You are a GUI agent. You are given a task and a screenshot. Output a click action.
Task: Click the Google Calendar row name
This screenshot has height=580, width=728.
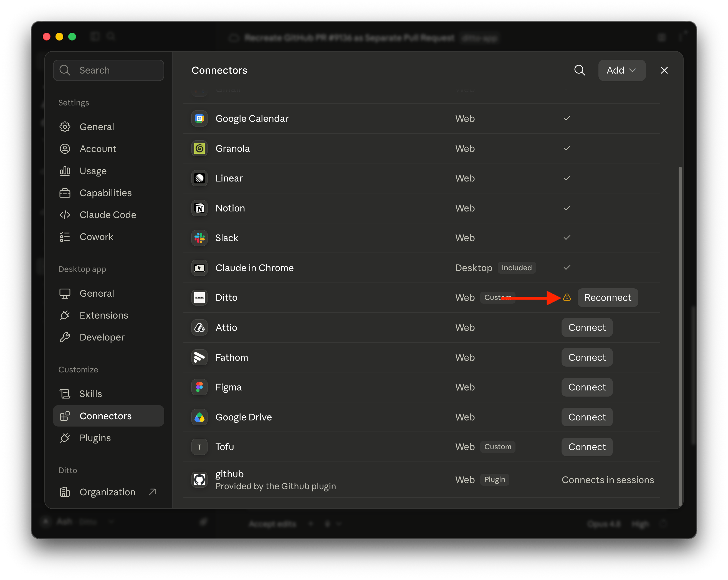coord(252,118)
